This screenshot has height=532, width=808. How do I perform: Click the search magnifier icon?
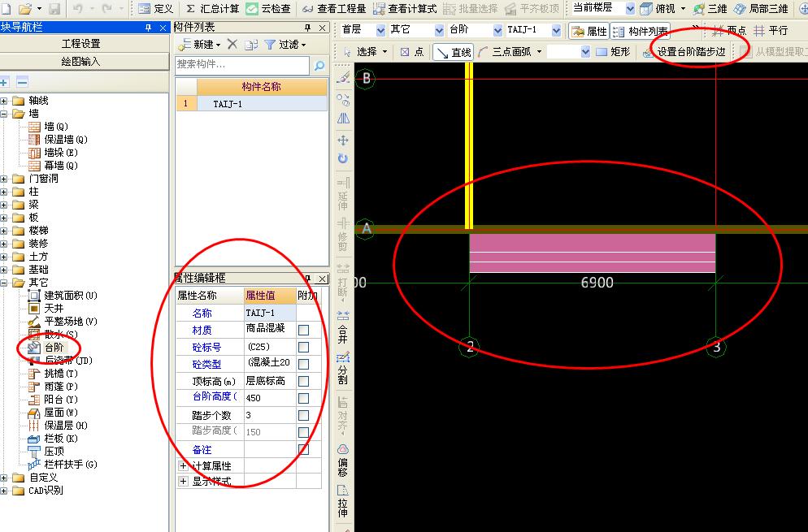[x=319, y=66]
